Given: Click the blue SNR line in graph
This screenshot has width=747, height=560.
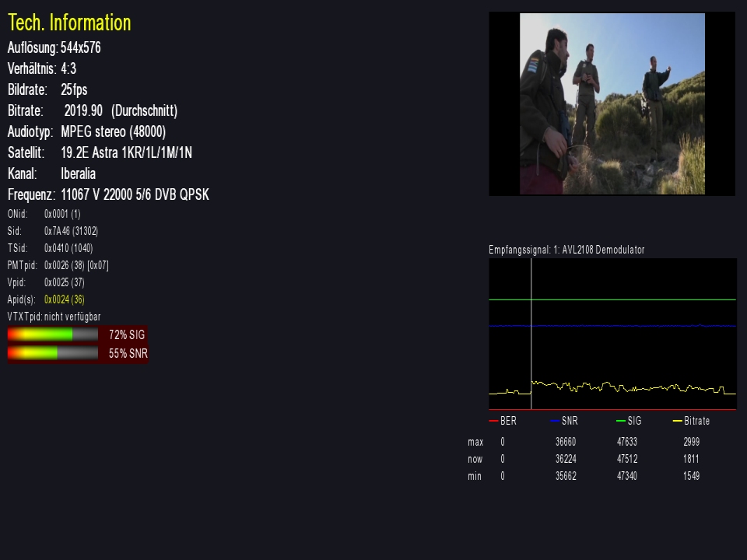Looking at the screenshot, I should pos(612,326).
